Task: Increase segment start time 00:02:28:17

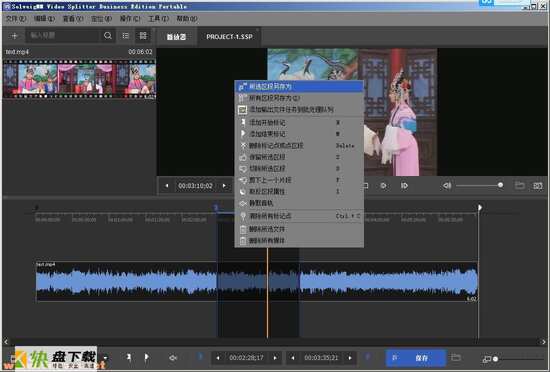Action: pos(275,358)
